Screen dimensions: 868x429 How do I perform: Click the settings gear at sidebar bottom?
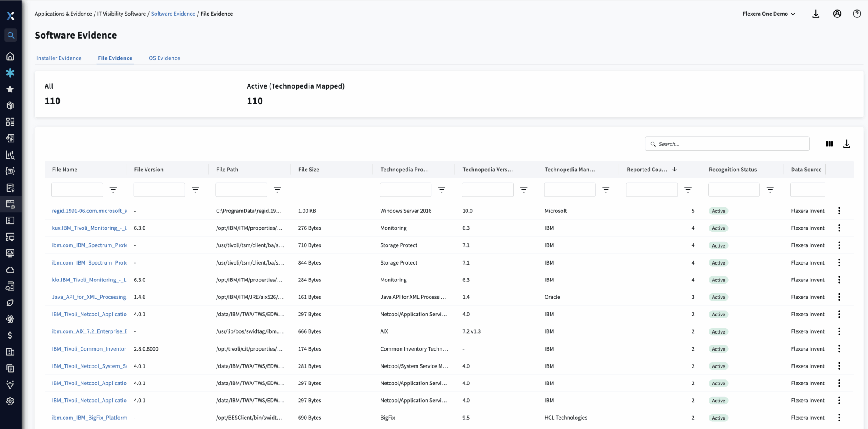coord(11,401)
